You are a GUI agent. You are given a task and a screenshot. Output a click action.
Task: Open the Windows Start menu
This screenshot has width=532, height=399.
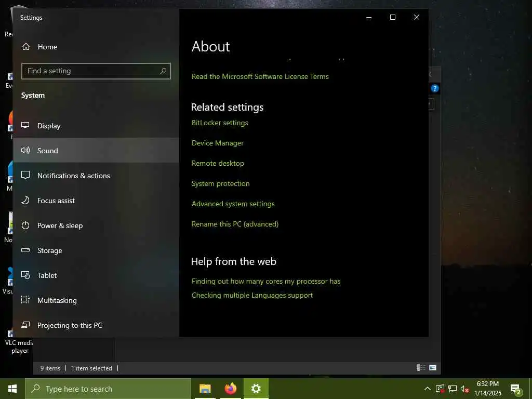click(x=12, y=389)
